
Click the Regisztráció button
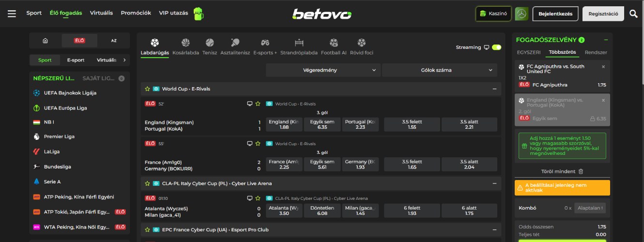pos(603,14)
